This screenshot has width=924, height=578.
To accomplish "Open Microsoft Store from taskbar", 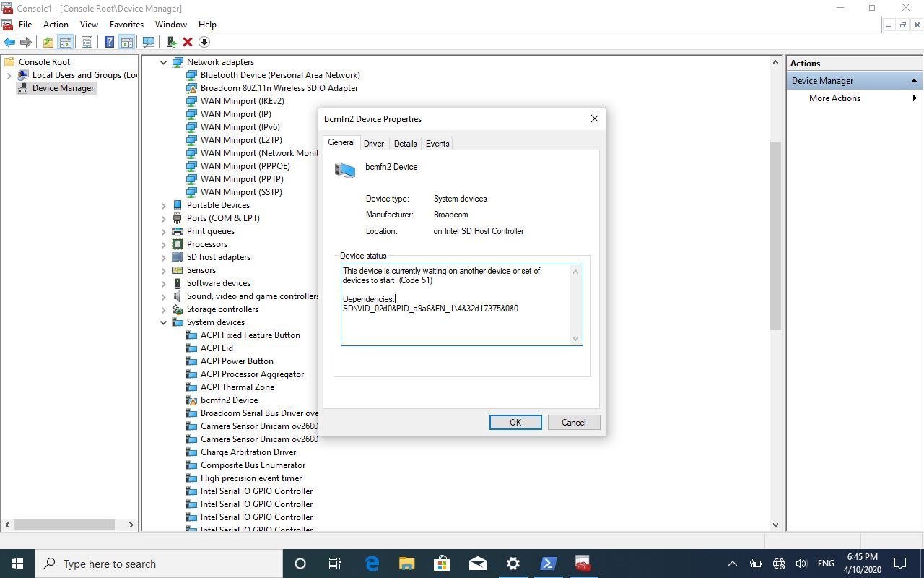I will tap(442, 564).
